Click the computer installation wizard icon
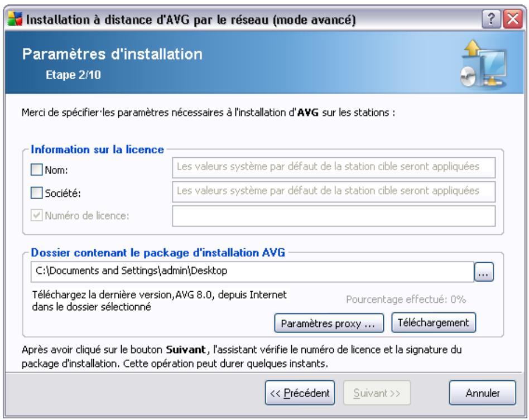The height and width of the screenshot is (420, 529). (x=483, y=64)
